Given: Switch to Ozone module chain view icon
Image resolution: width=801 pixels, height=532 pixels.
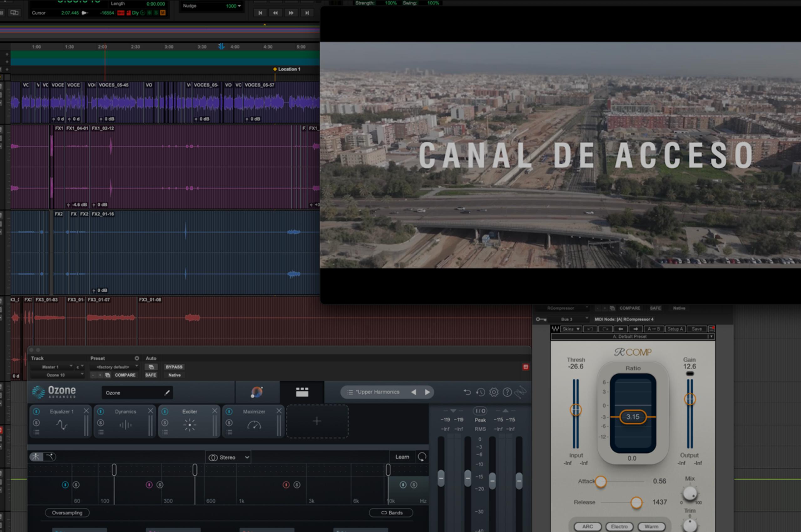Looking at the screenshot, I should (x=302, y=391).
